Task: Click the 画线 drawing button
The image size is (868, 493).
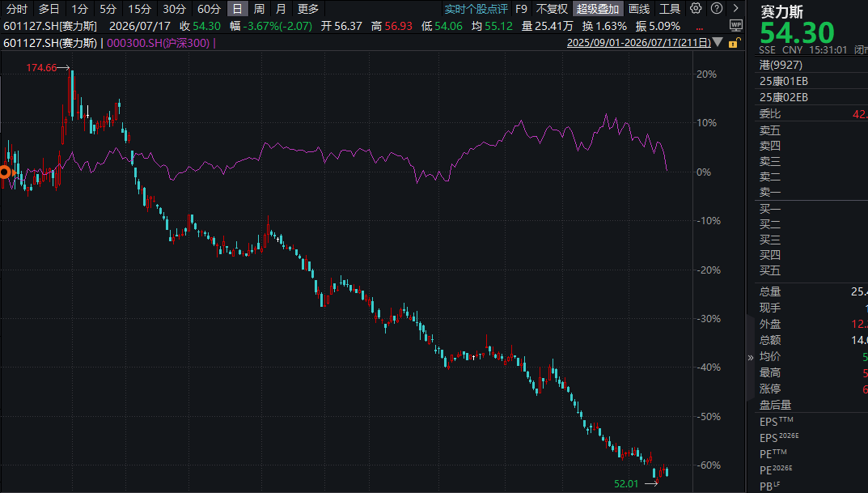Action: [x=639, y=9]
